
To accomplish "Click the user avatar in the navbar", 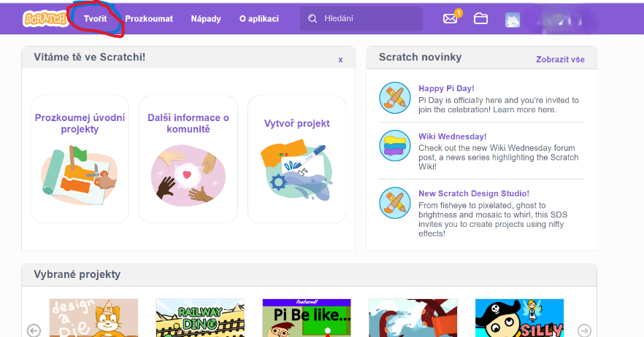I will click(512, 20).
